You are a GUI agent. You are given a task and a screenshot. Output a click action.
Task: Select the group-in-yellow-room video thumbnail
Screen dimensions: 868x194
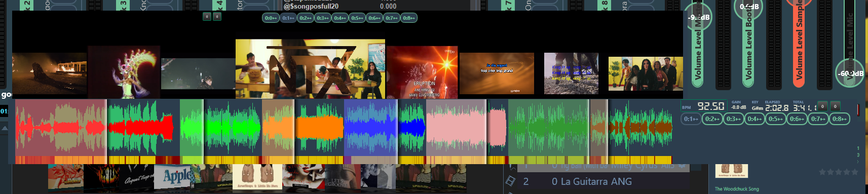point(646,74)
